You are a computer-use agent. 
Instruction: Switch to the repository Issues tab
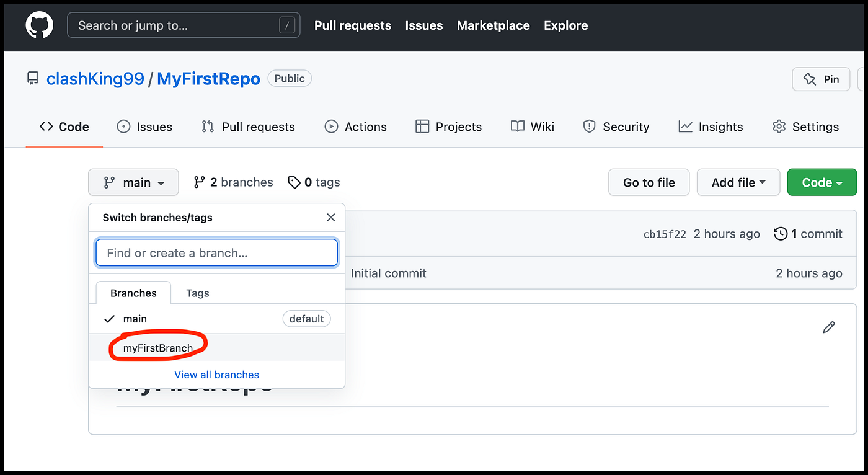[144, 127]
